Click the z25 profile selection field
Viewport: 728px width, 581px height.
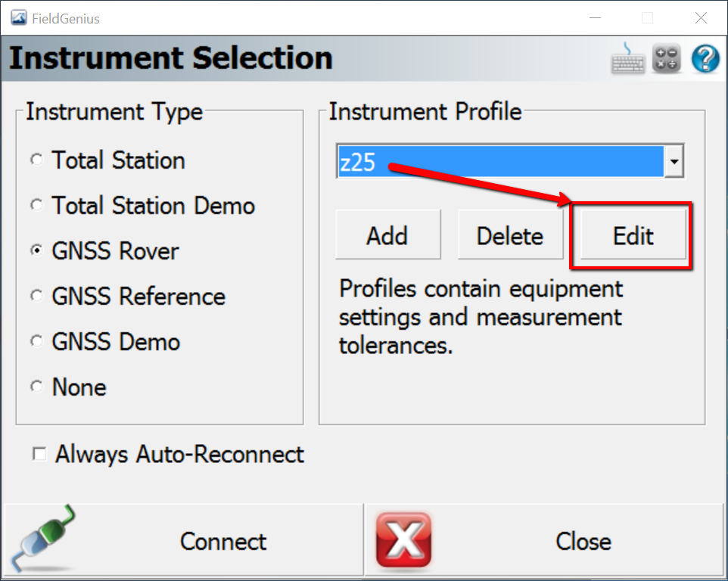click(499, 162)
